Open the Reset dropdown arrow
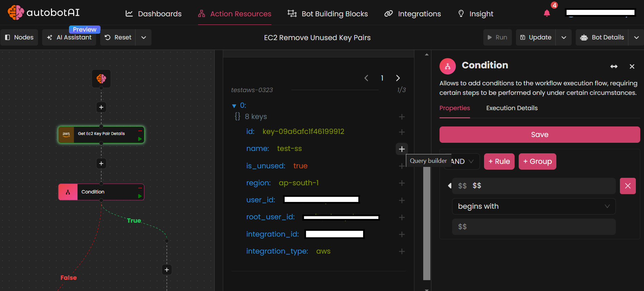 tap(144, 37)
